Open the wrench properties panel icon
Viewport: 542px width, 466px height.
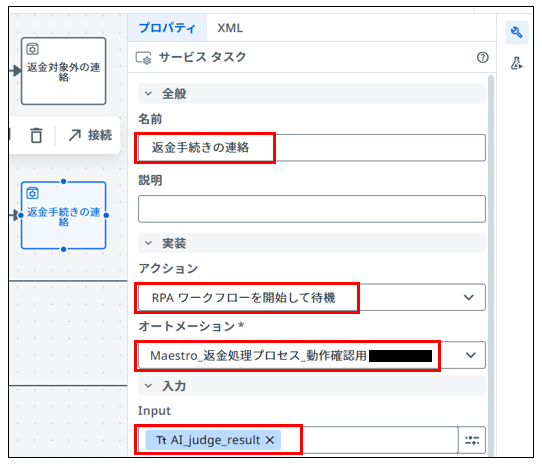[516, 32]
